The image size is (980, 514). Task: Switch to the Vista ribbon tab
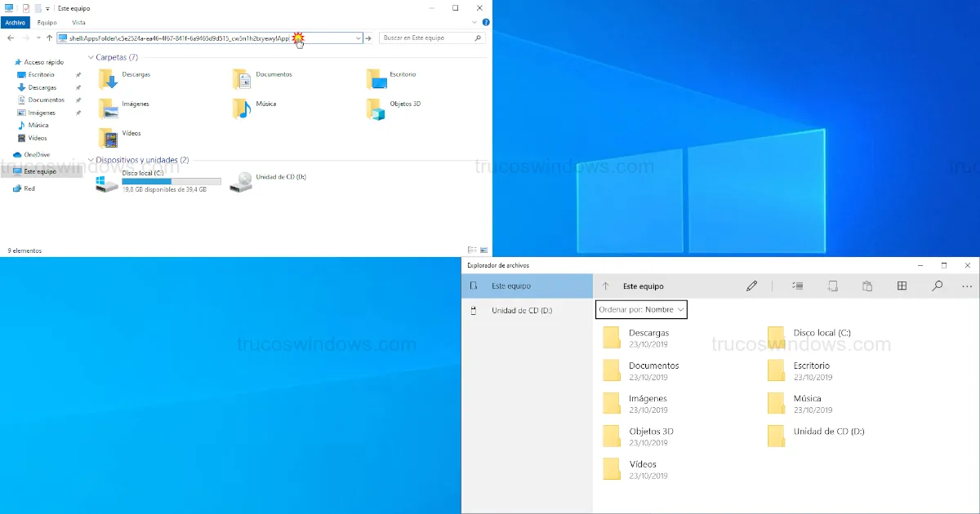[78, 23]
